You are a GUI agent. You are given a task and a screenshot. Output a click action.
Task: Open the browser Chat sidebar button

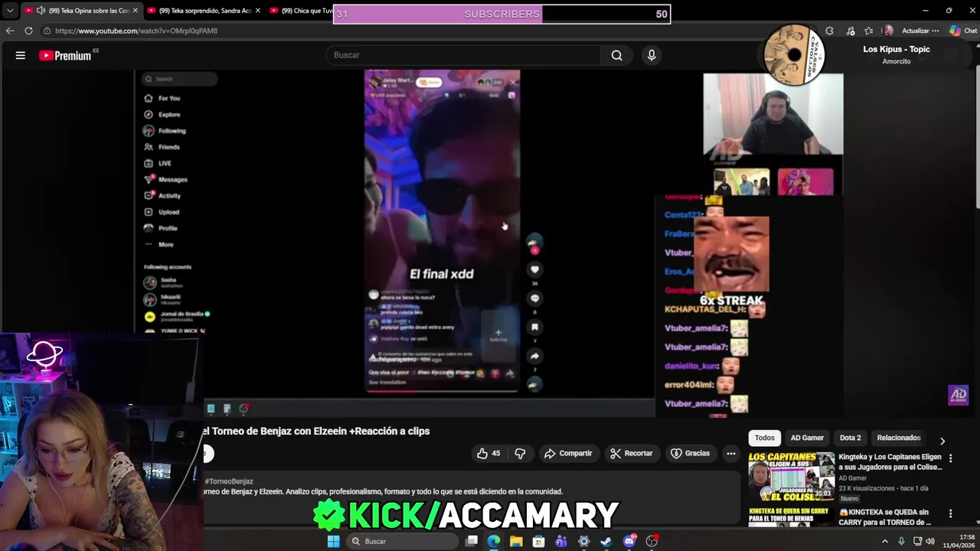click(963, 31)
